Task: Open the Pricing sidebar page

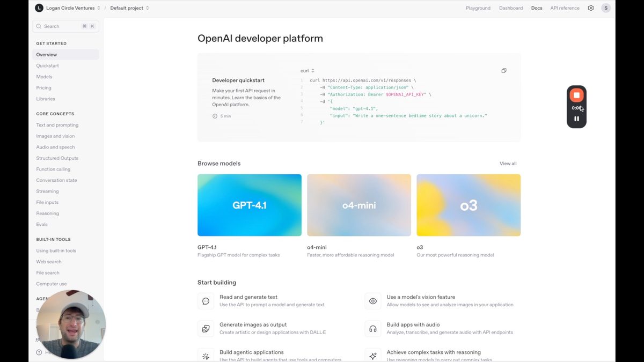Action: [44, 88]
